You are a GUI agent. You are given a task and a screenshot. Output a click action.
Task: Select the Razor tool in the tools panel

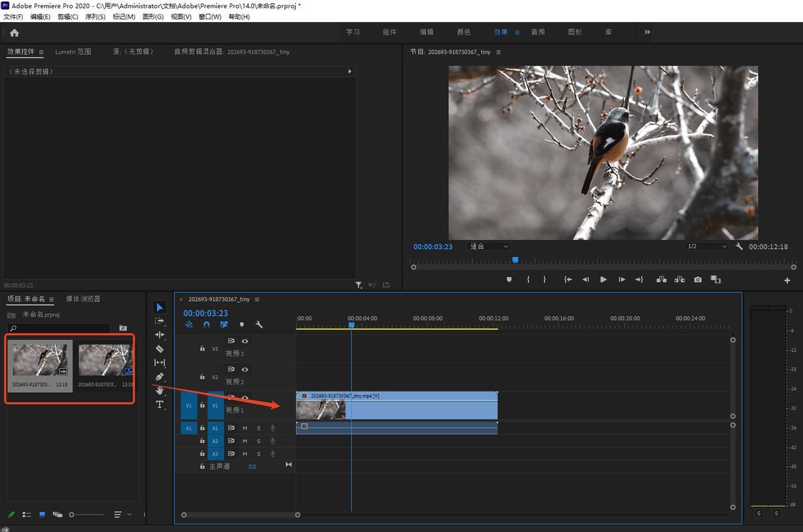[159, 349]
